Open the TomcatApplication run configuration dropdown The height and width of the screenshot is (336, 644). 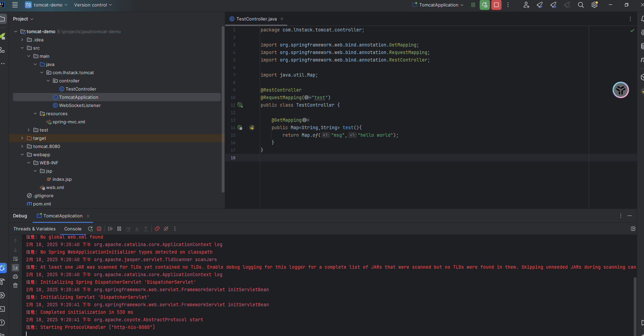pos(438,5)
